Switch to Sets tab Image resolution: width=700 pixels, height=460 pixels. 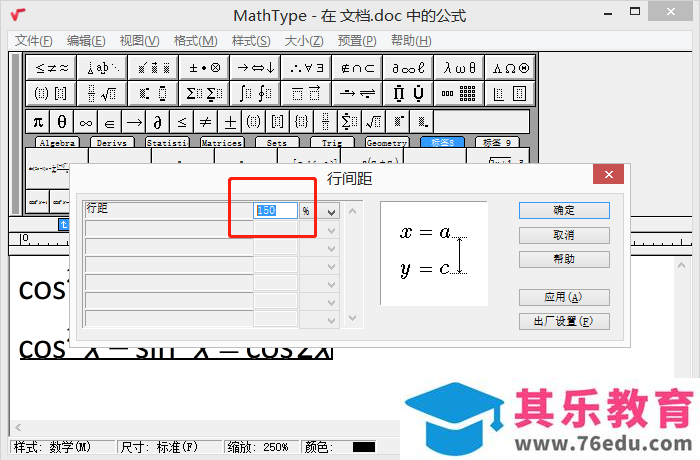(x=277, y=142)
